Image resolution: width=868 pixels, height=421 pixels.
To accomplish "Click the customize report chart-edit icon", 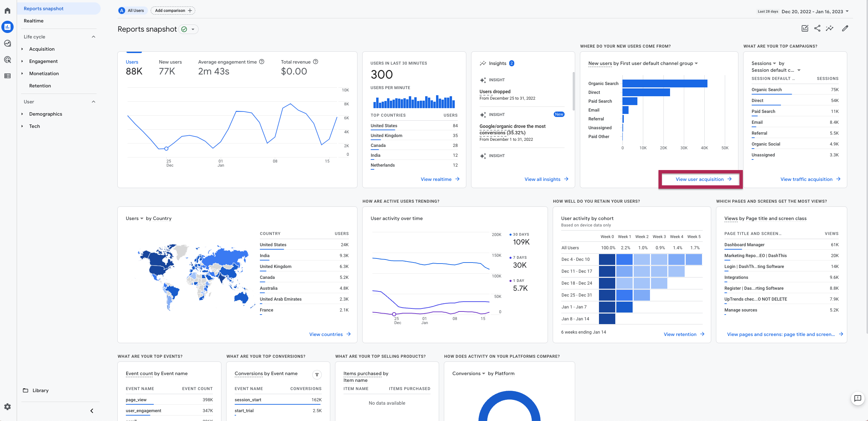I will click(805, 28).
